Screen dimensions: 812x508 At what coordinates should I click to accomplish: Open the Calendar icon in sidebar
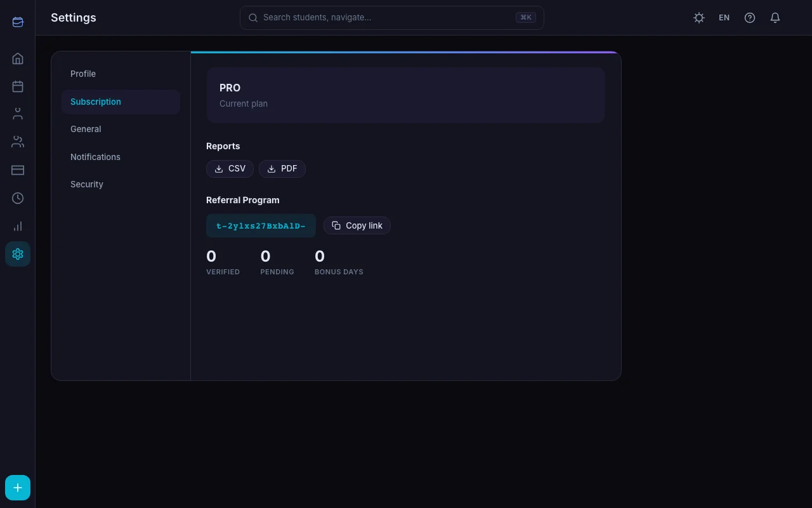coord(18,86)
